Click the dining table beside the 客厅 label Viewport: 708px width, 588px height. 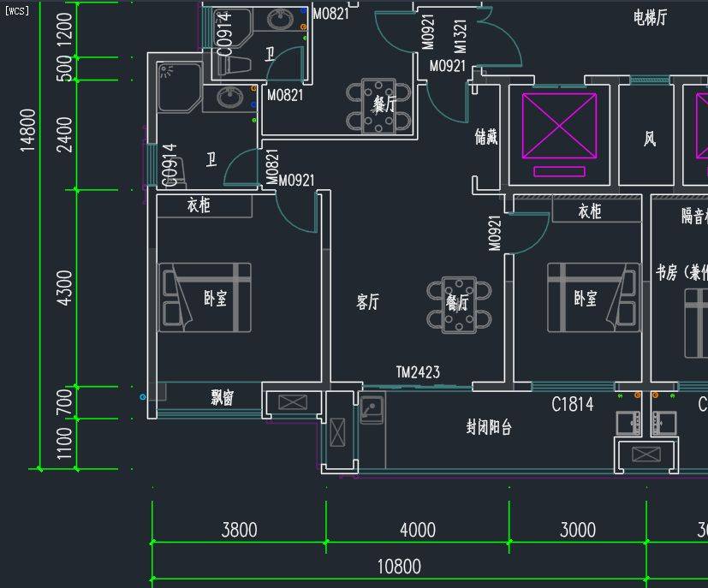click(461, 305)
